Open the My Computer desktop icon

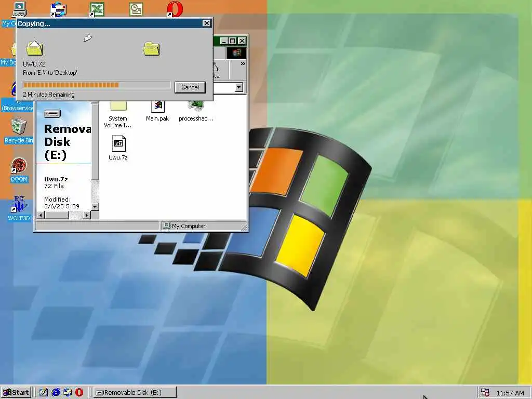(x=19, y=9)
